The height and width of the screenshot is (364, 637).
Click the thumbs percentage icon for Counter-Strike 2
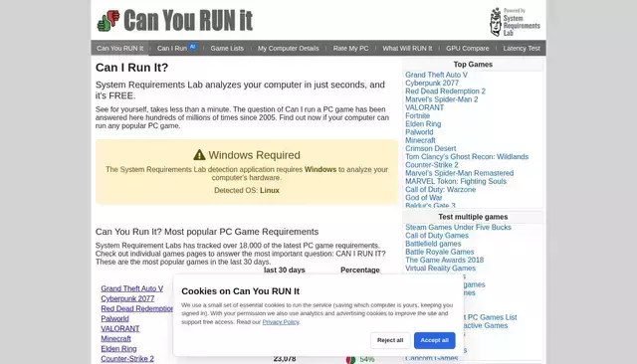pyautogui.click(x=350, y=360)
